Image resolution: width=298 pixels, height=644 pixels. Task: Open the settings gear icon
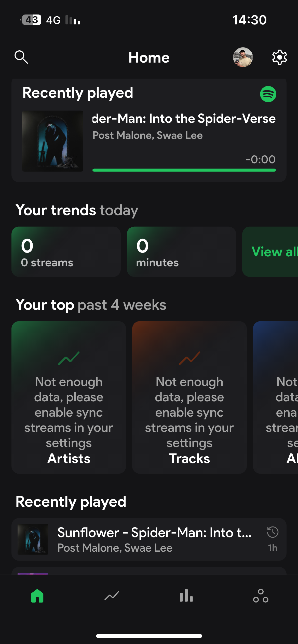279,57
